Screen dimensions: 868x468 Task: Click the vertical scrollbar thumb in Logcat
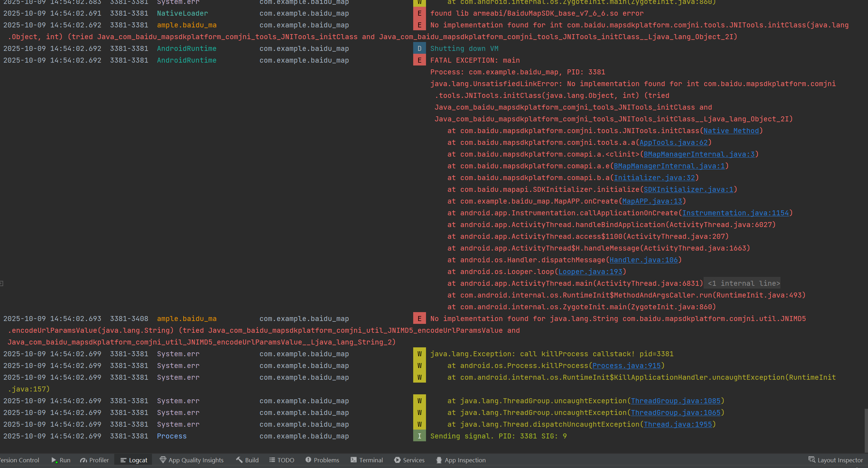[x=866, y=430]
